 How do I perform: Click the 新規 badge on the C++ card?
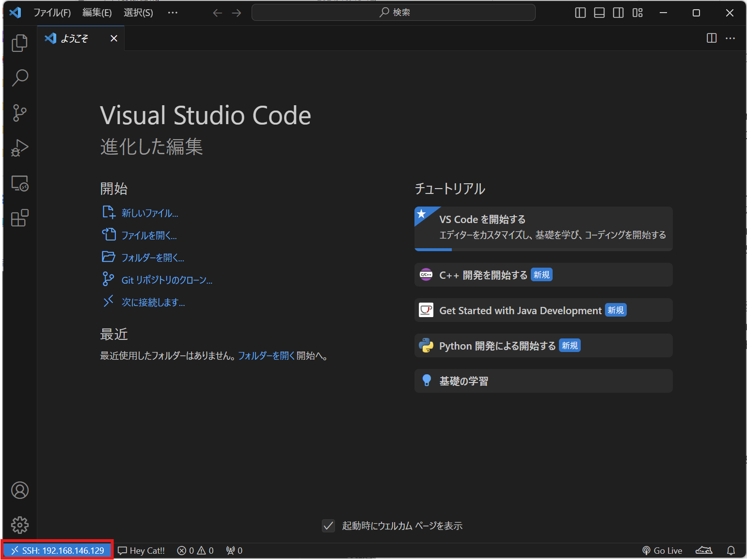[541, 275]
